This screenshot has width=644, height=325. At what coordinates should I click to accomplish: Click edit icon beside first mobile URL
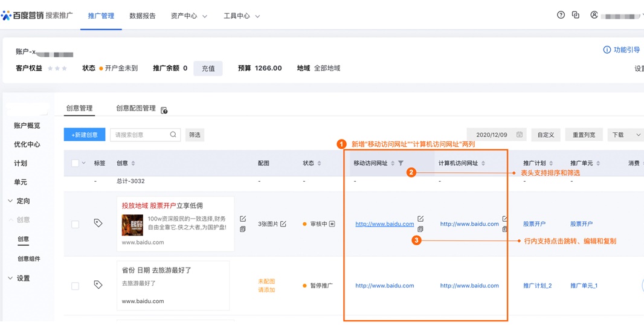click(x=420, y=219)
